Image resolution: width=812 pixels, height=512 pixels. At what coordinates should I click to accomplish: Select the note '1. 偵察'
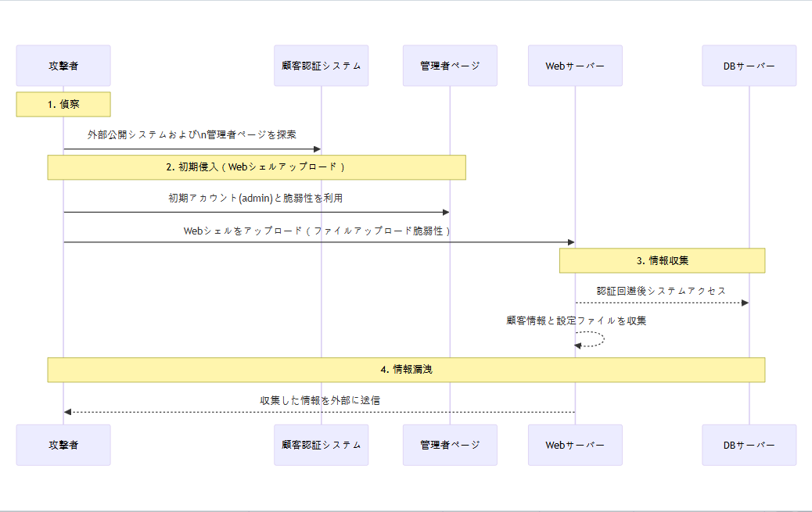tap(63, 105)
